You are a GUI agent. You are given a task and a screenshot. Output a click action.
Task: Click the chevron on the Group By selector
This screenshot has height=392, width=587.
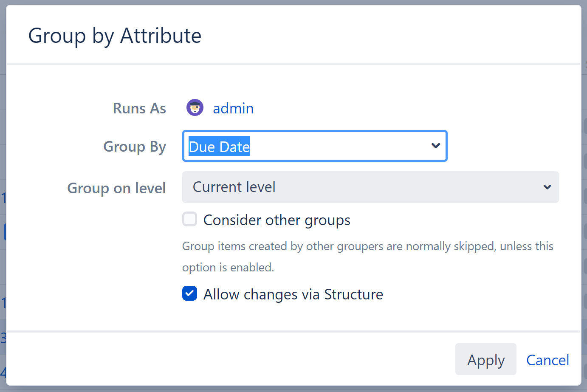436,146
